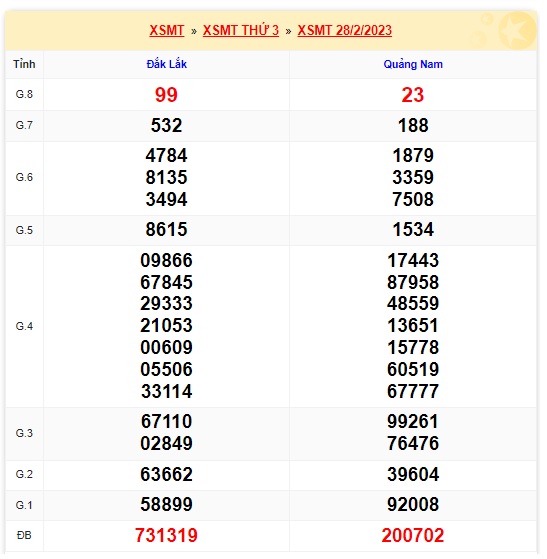
Task: Select the G.6 number 7508
Action: (x=413, y=199)
